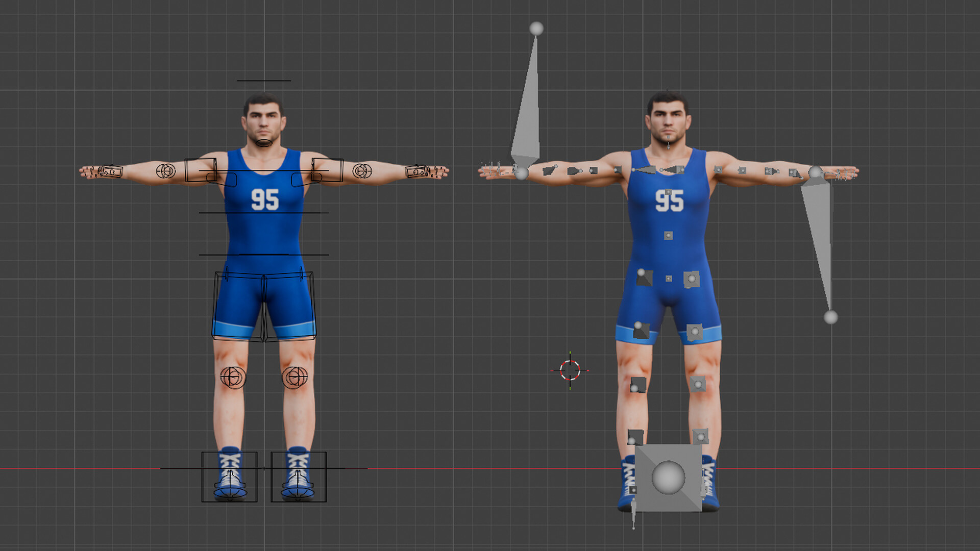980x551 pixels.
Task: Click the 95 on the bone-rigged figure's jersey
Action: click(x=669, y=201)
